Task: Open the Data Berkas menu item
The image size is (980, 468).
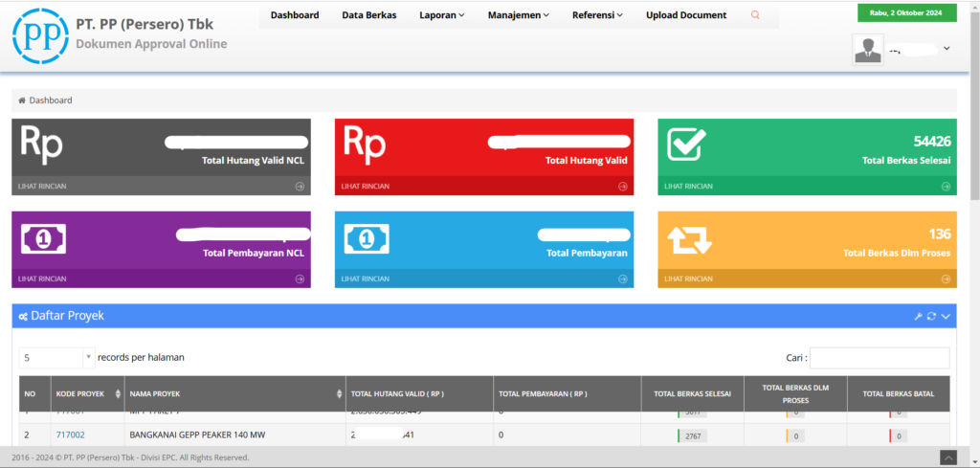Action: [x=368, y=15]
